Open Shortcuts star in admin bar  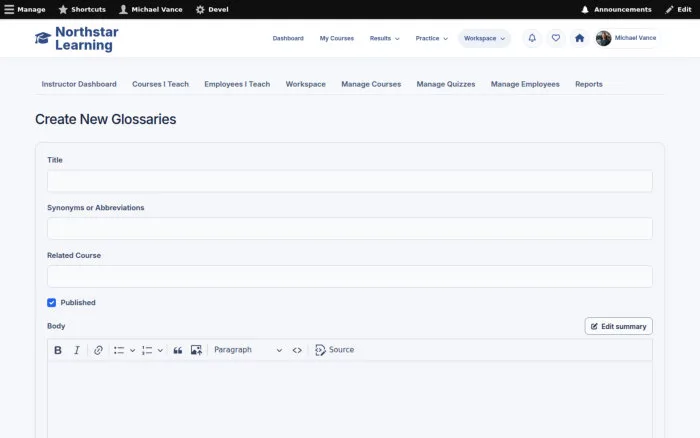click(82, 9)
